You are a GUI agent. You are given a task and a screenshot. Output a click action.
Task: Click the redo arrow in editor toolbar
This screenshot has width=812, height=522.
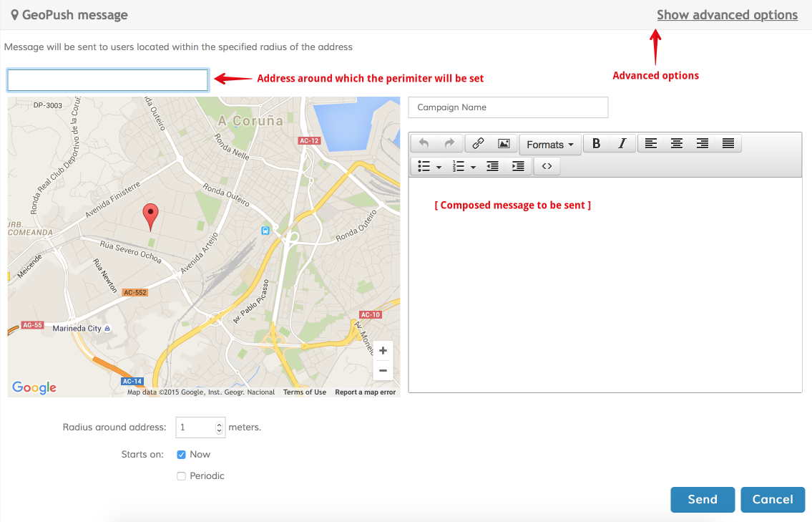click(x=449, y=144)
